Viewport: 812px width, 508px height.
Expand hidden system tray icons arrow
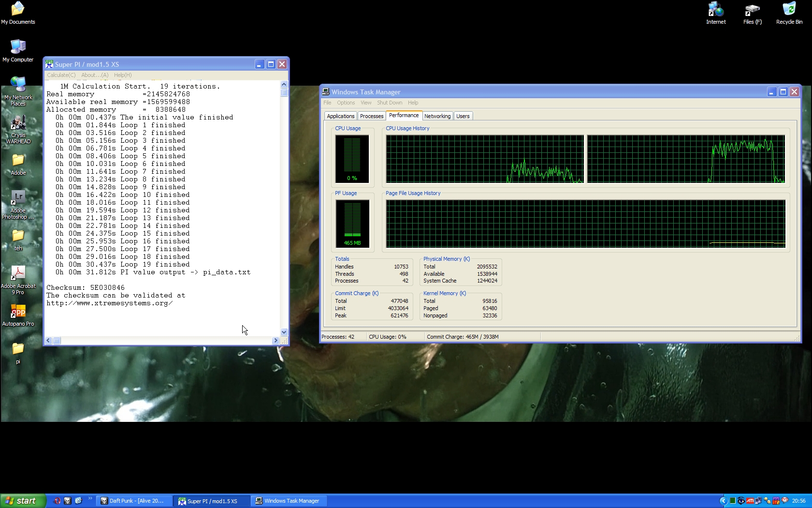point(723,501)
